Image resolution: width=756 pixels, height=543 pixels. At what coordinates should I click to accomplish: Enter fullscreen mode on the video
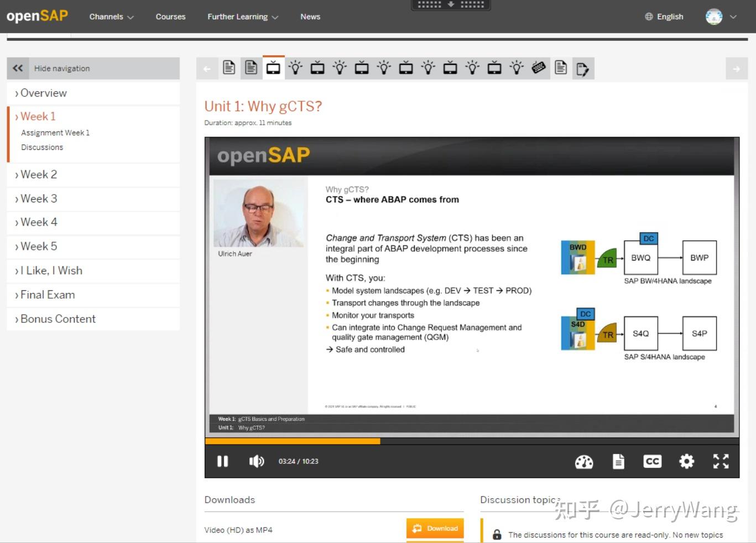721,461
